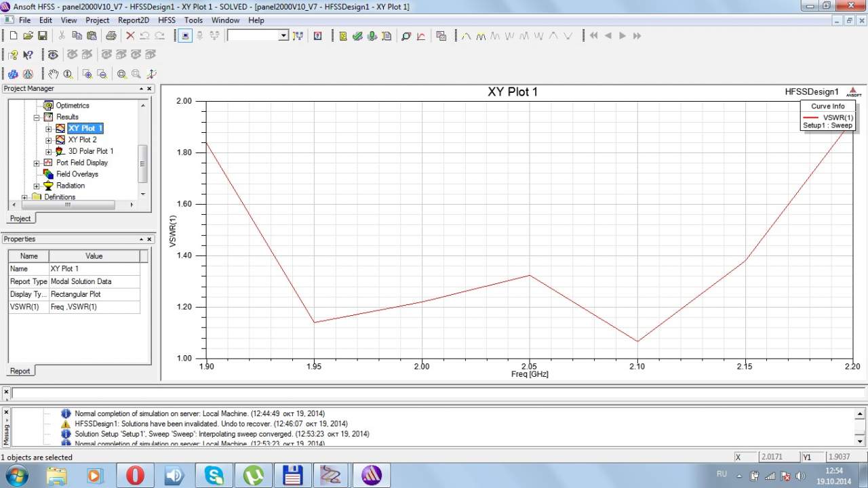Open the Window menu
The image size is (868, 488).
click(x=225, y=20)
